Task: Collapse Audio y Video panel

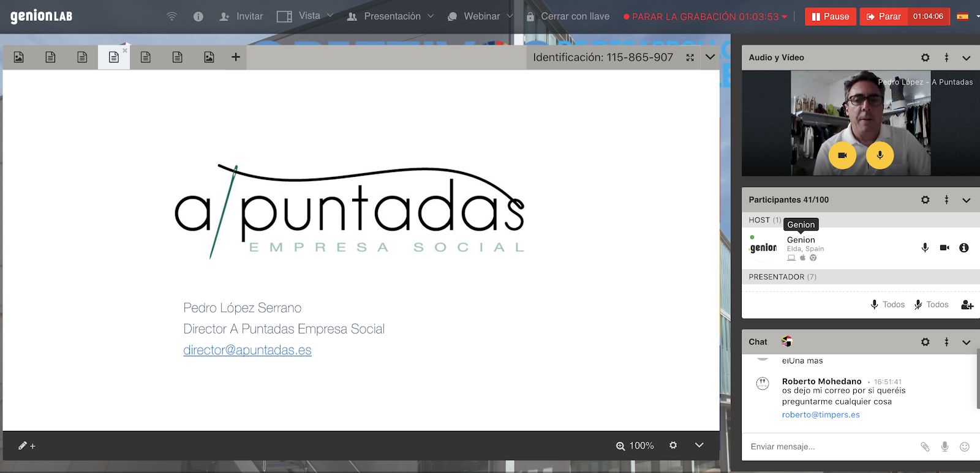Action: tap(967, 58)
